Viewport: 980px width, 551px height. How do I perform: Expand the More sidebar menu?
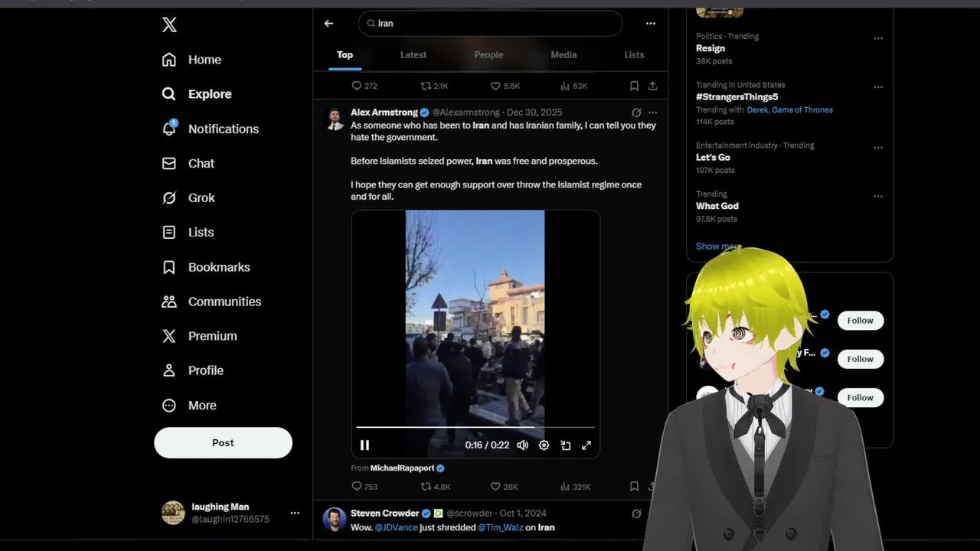coord(189,406)
